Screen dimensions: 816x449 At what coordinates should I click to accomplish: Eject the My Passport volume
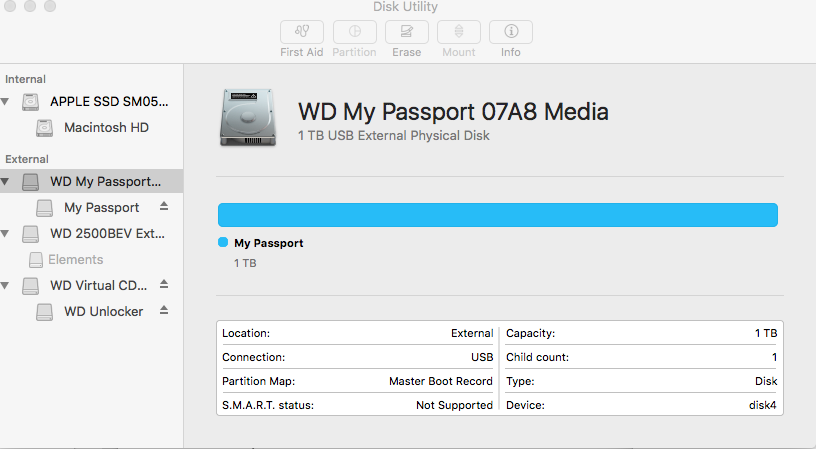163,207
